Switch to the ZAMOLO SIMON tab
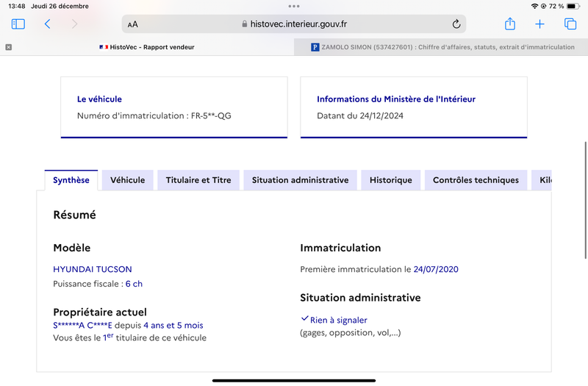Image resolution: width=588 pixels, height=386 pixels. (x=441, y=47)
